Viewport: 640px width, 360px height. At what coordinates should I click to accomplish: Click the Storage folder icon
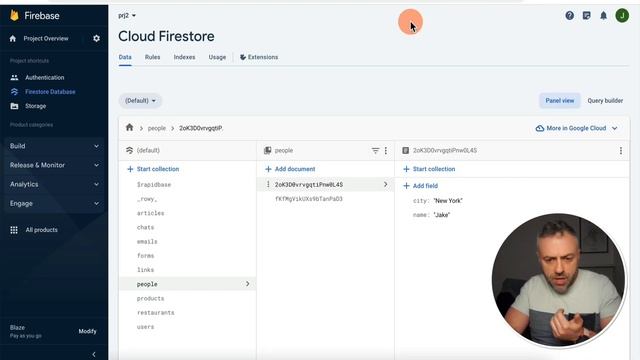click(14, 106)
